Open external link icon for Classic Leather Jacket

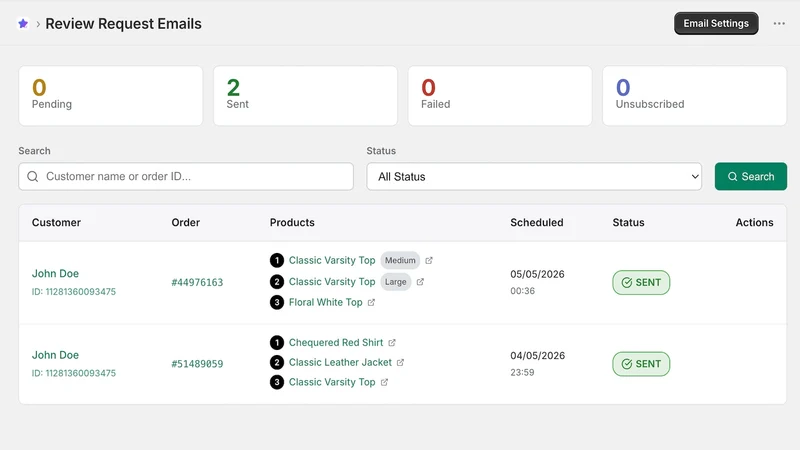tap(401, 362)
